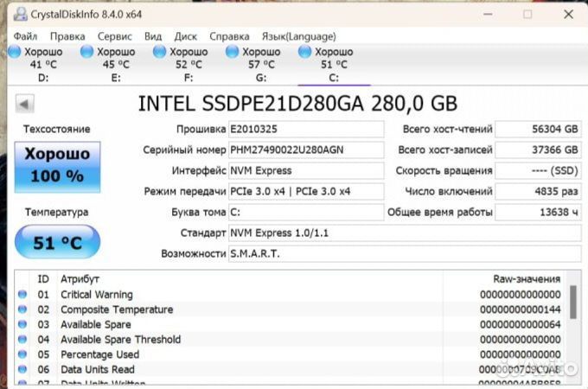Maximize the CrystalDiskInfo window
This screenshot has height=389, width=588.
(527, 14)
